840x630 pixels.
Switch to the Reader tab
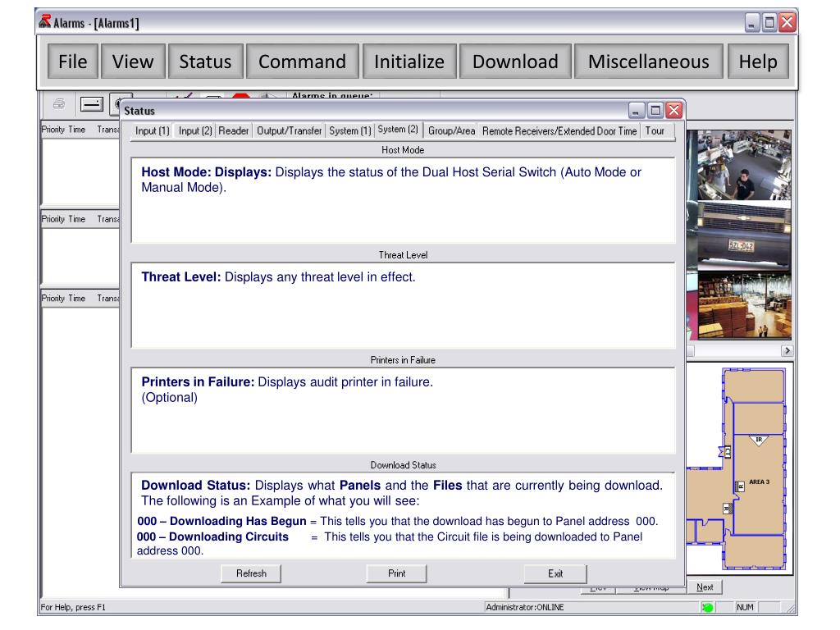point(234,131)
